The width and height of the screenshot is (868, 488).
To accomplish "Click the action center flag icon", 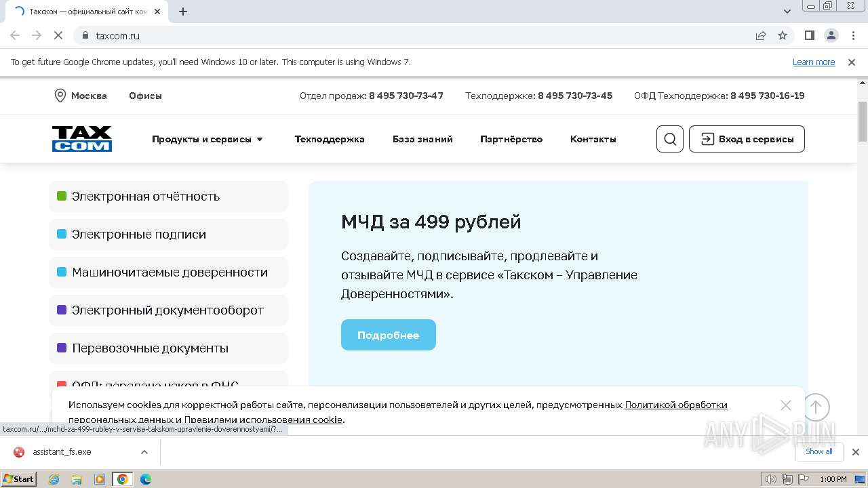I will tap(804, 479).
